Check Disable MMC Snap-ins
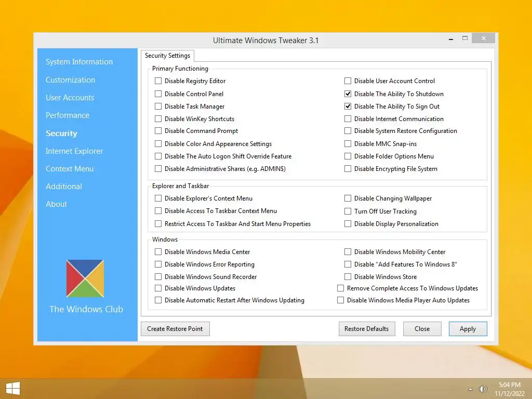Image resolution: width=532 pixels, height=399 pixels. coord(348,143)
